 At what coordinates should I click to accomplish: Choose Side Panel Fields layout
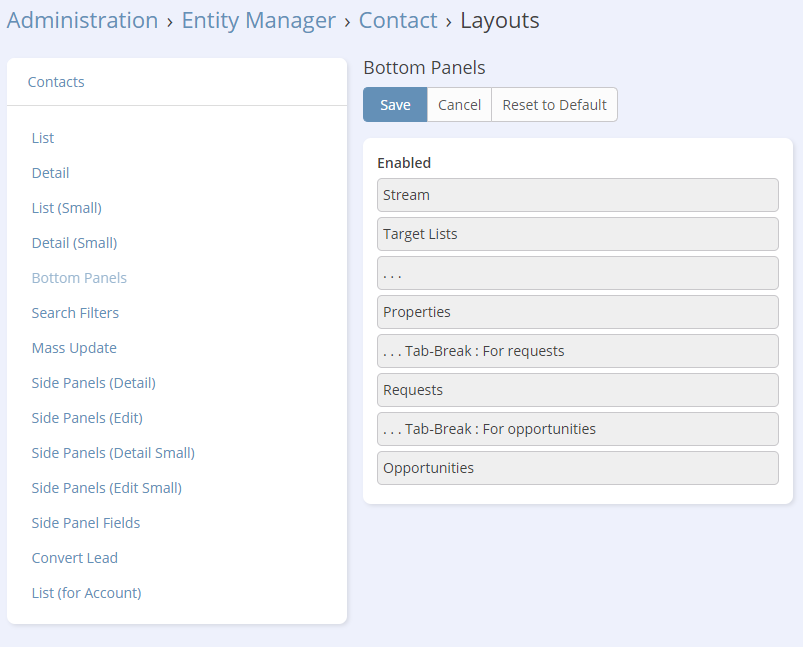click(x=86, y=523)
